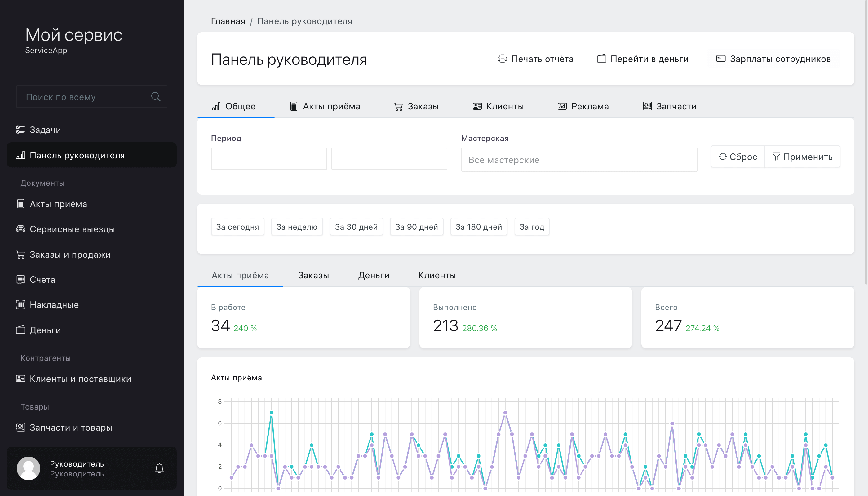Open Накладные in the sidebar

pyautogui.click(x=92, y=304)
